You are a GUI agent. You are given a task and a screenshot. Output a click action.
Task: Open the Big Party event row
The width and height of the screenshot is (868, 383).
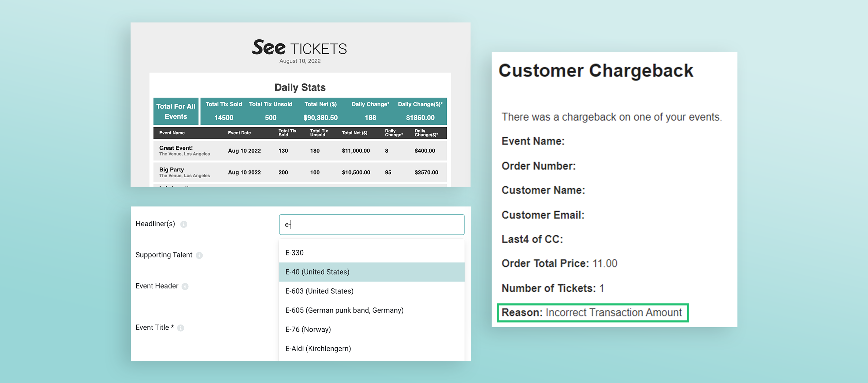click(300, 172)
